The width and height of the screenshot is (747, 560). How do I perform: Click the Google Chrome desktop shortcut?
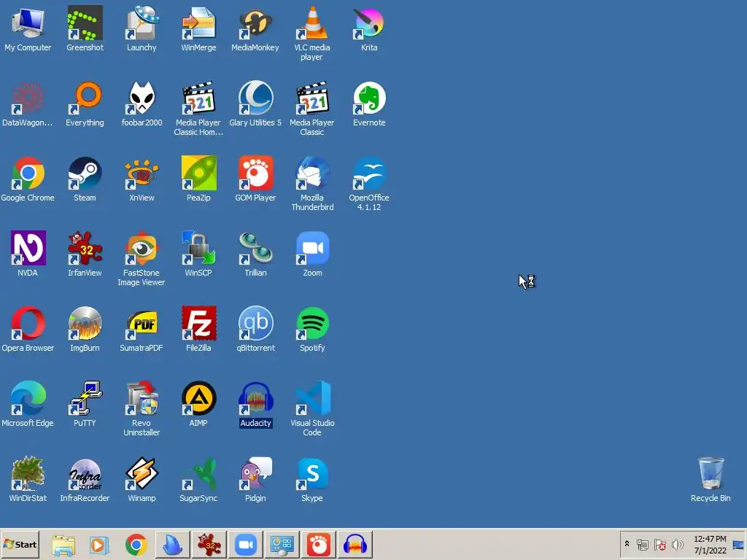[28, 179]
